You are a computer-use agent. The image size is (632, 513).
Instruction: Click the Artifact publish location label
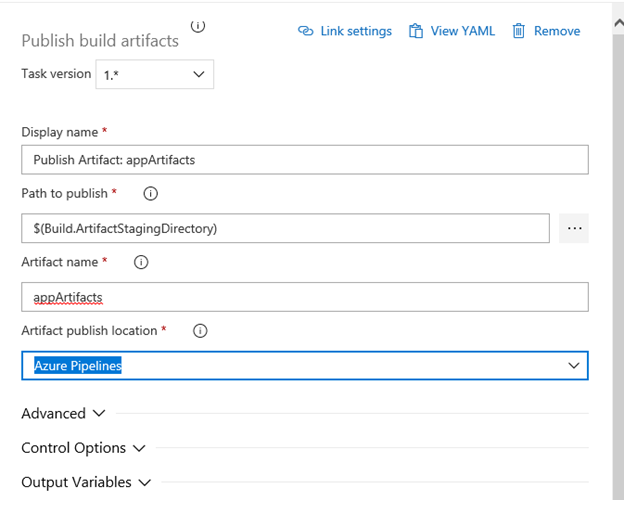pyautogui.click(x=89, y=330)
